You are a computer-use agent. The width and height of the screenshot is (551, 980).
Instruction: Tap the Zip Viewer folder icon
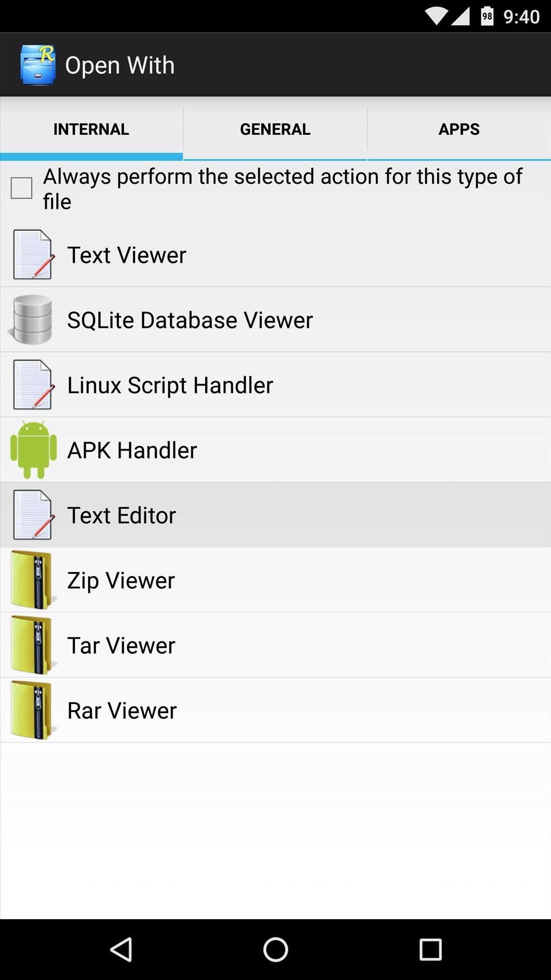(x=33, y=580)
